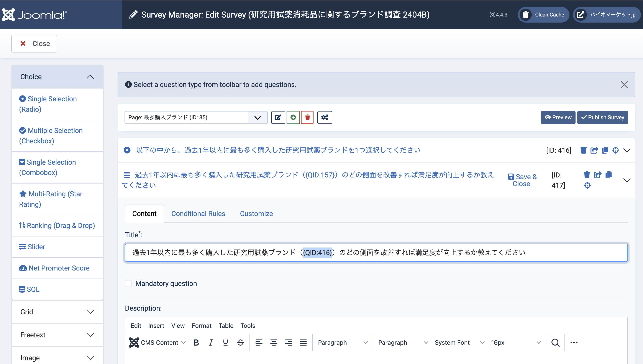The image size is (643, 364).
Task: Delete question ID 416 trash icon
Action: tap(583, 150)
